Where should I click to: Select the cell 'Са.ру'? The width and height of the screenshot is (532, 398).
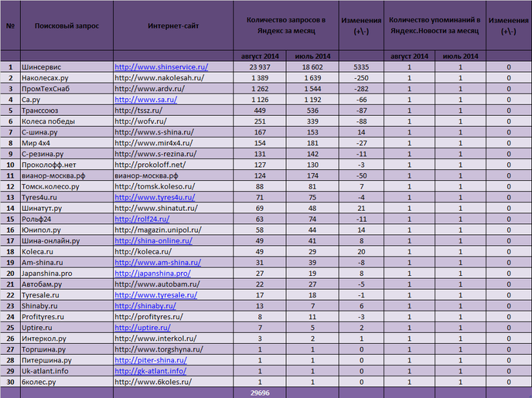(x=66, y=100)
